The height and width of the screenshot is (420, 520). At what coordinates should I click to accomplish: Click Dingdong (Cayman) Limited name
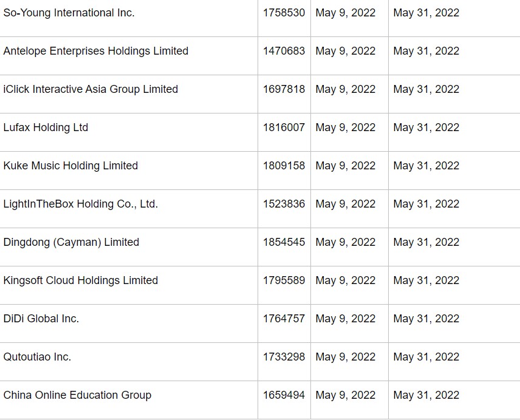point(71,242)
